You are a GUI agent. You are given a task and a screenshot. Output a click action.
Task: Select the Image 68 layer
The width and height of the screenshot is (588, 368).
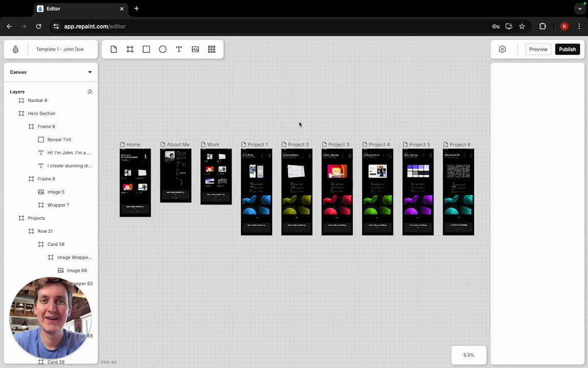point(77,270)
